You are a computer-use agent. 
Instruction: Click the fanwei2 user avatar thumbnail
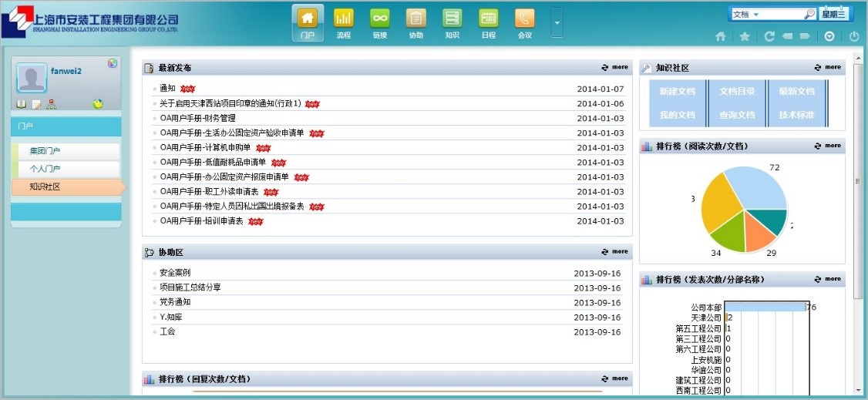click(x=31, y=79)
